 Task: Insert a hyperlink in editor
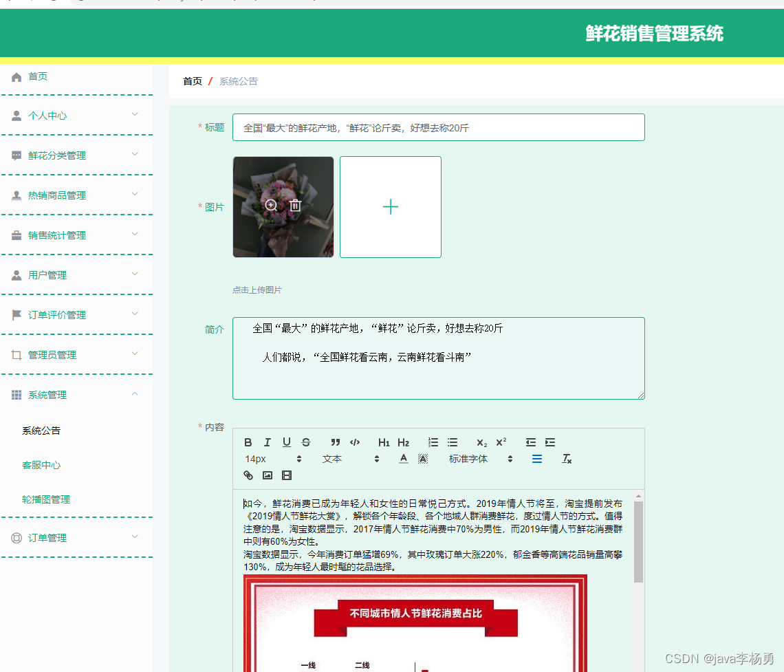[x=248, y=475]
